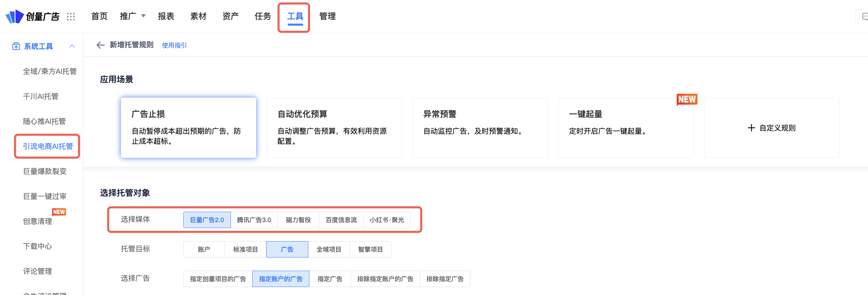Open the message icon at top right
Viewport: 868px width, 295px height.
(x=865, y=16)
